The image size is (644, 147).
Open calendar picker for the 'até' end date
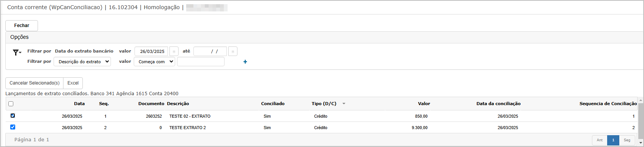[x=233, y=51]
